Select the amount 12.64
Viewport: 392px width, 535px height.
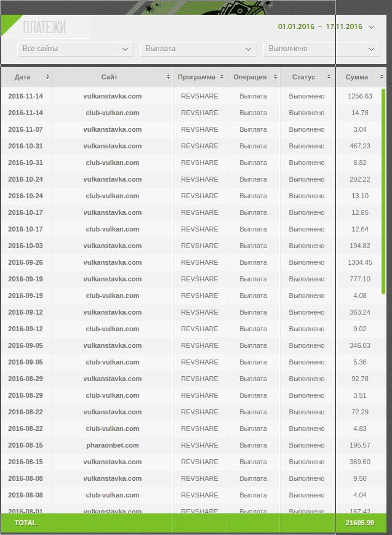[x=360, y=229]
